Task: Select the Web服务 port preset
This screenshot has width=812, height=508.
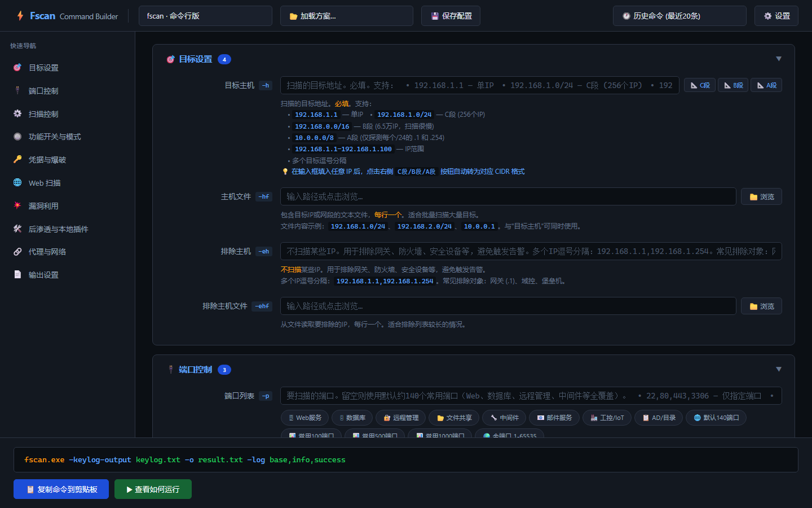Action: pyautogui.click(x=305, y=418)
